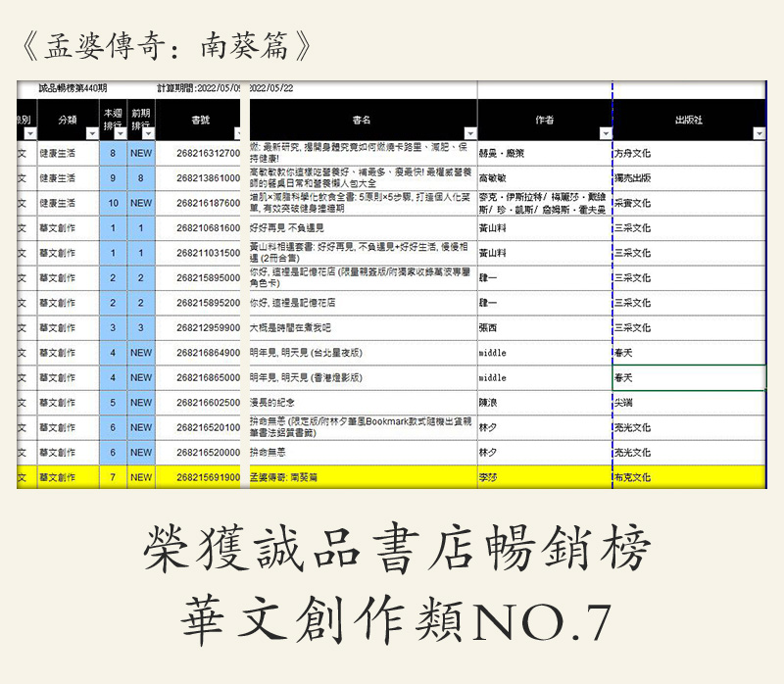Viewport: 784px width, 684px height.
Task: Open the 書號 column filter dropdown
Action: [x=238, y=133]
